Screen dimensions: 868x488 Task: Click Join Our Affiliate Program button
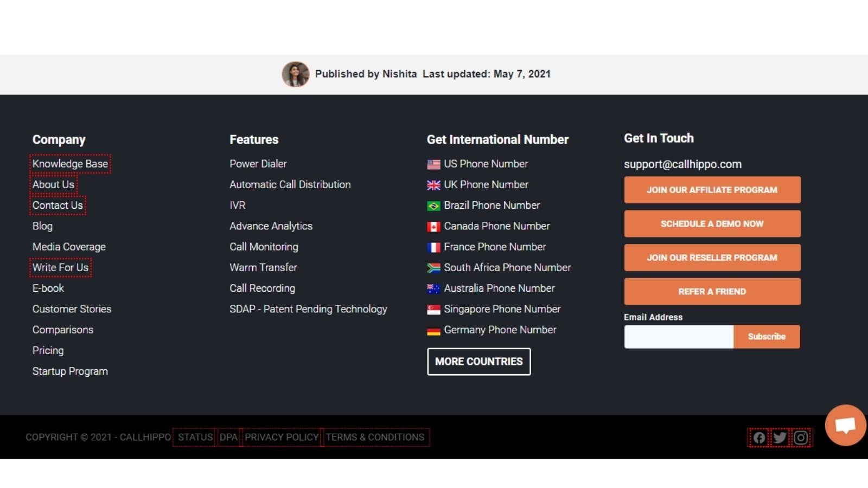point(712,190)
